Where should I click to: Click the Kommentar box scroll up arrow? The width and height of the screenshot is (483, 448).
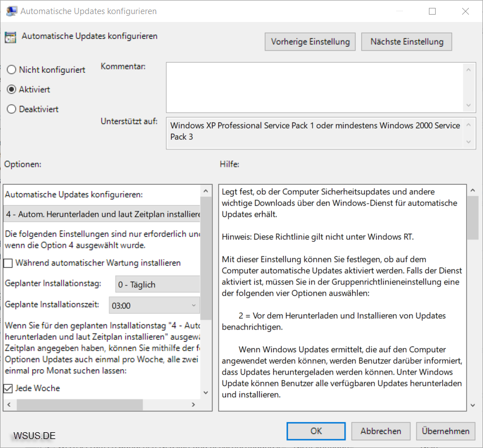468,70
